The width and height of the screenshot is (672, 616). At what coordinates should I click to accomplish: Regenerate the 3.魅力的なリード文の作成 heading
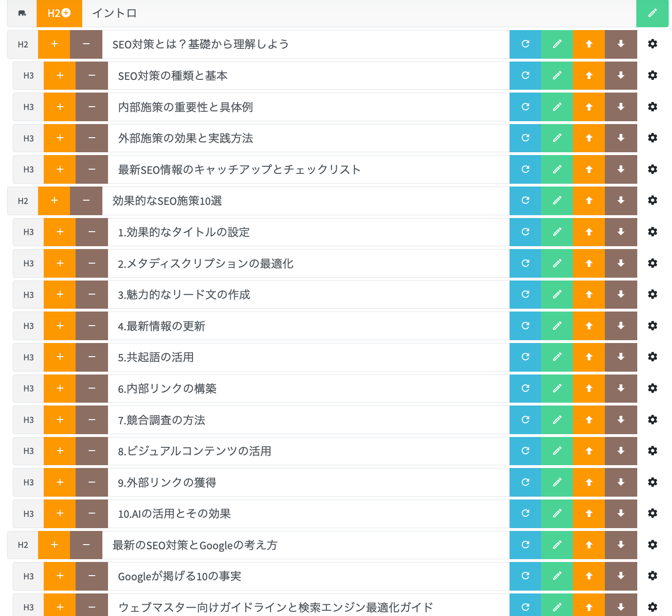click(525, 295)
